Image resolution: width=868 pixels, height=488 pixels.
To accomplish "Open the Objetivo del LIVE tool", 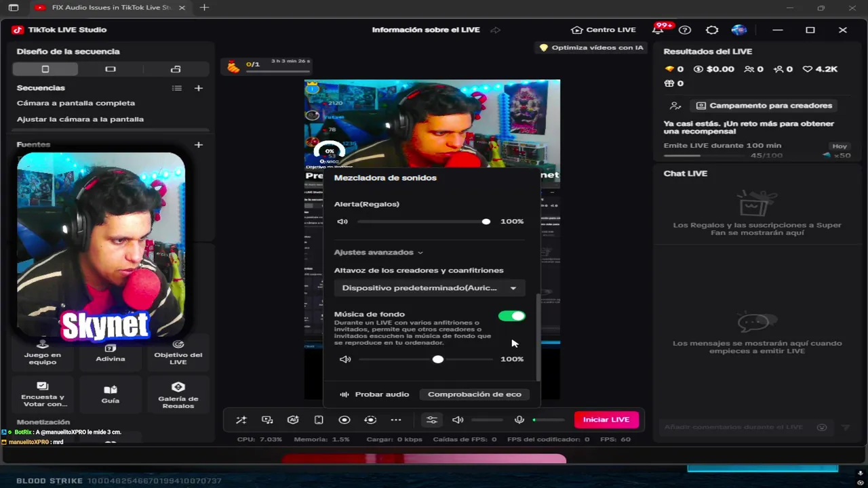I will (178, 352).
